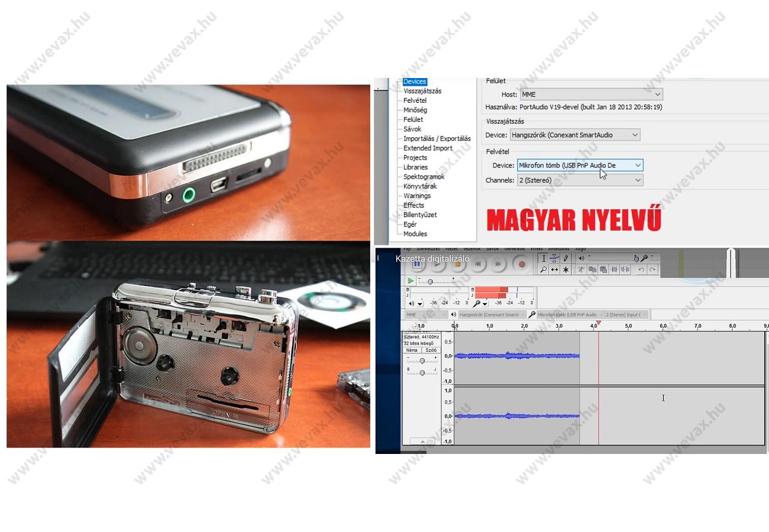The image size is (769, 532).
Task: Pick the Draw pencil tool
Action: (x=566, y=258)
